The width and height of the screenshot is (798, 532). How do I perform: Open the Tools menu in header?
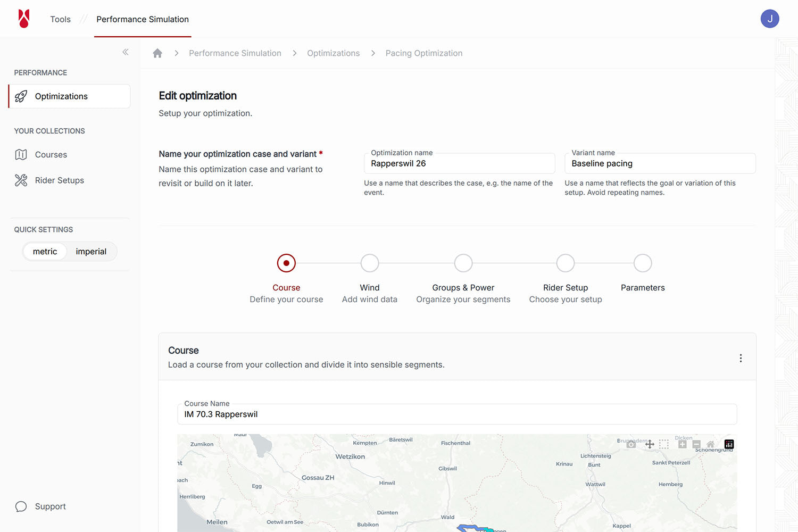pos(60,19)
